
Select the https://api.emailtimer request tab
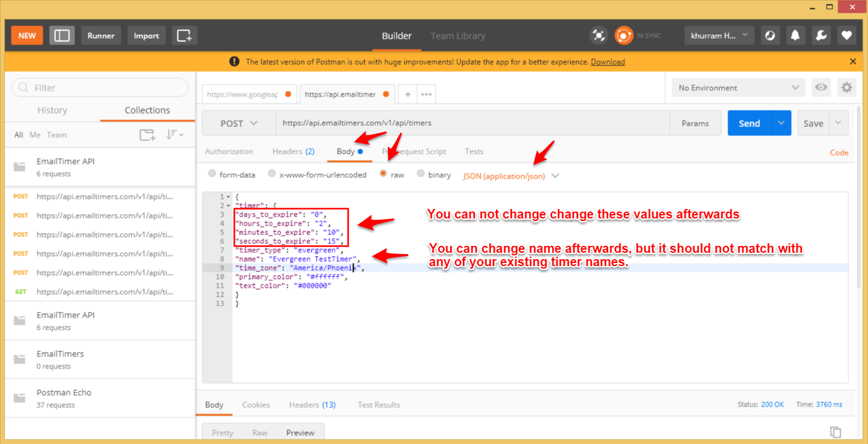347,94
